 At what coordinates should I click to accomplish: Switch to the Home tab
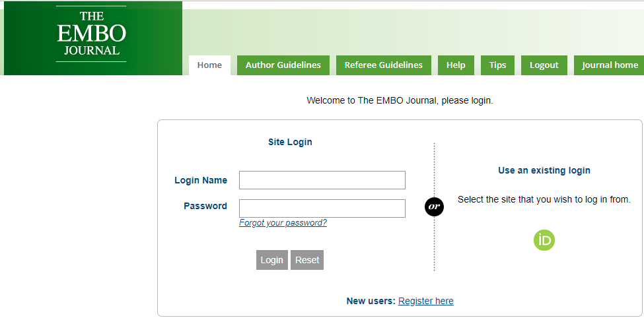tap(209, 65)
